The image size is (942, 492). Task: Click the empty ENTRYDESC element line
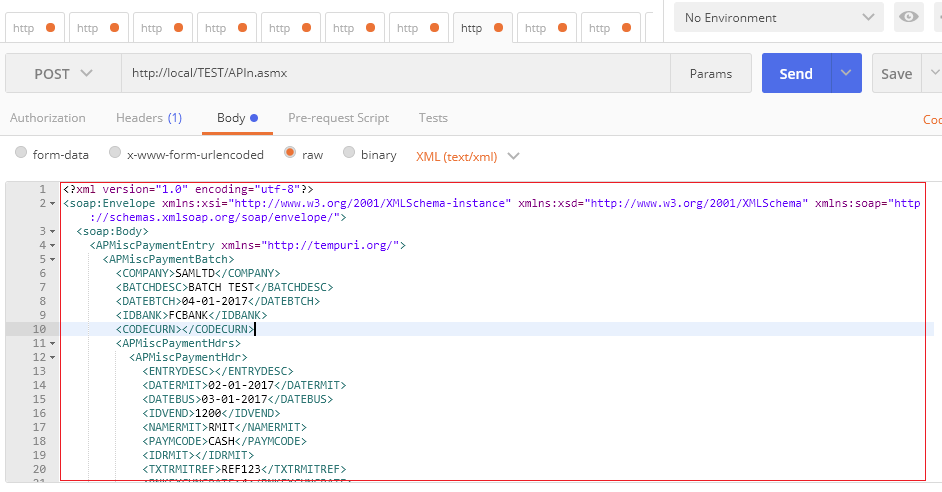tap(218, 371)
